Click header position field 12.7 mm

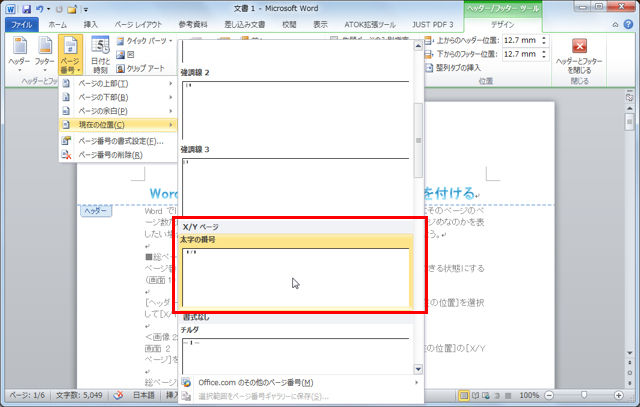(521, 40)
